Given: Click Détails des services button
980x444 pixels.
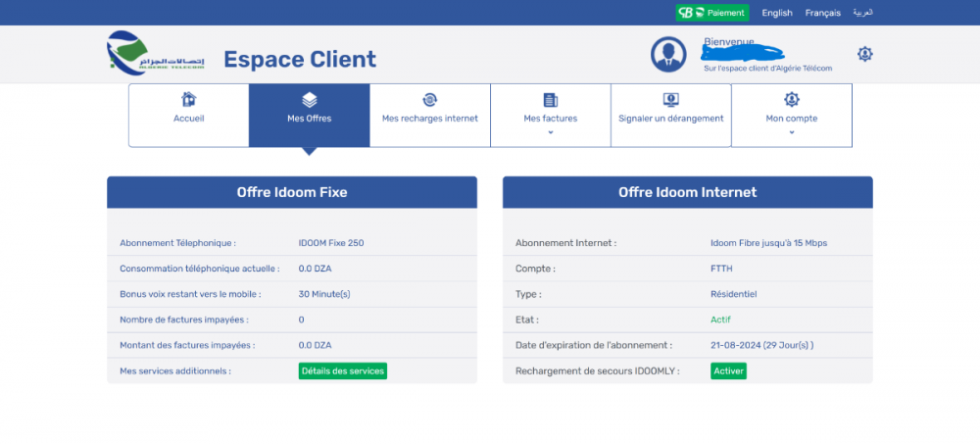Looking at the screenshot, I should [x=342, y=370].
